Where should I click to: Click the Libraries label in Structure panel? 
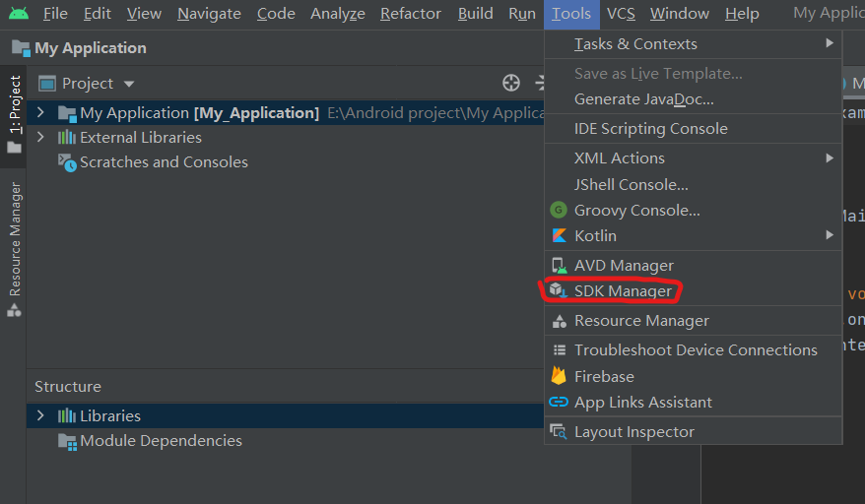coord(110,415)
